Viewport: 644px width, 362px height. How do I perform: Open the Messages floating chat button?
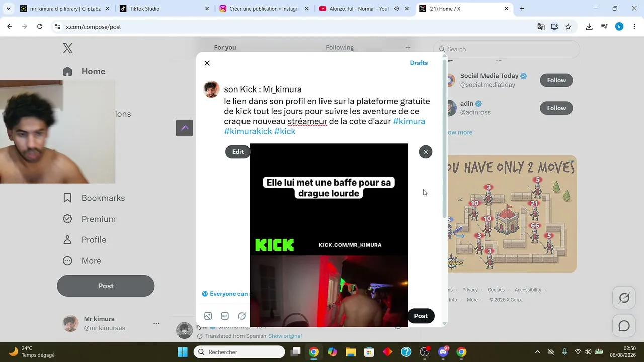(x=624, y=326)
